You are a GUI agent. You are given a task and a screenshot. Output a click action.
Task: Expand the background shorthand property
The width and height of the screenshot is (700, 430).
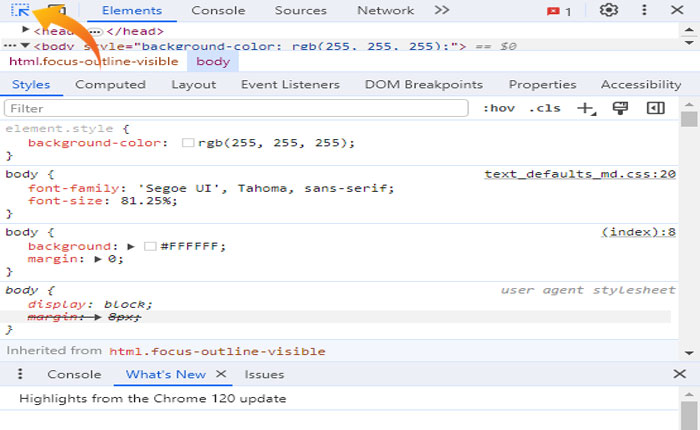(131, 246)
